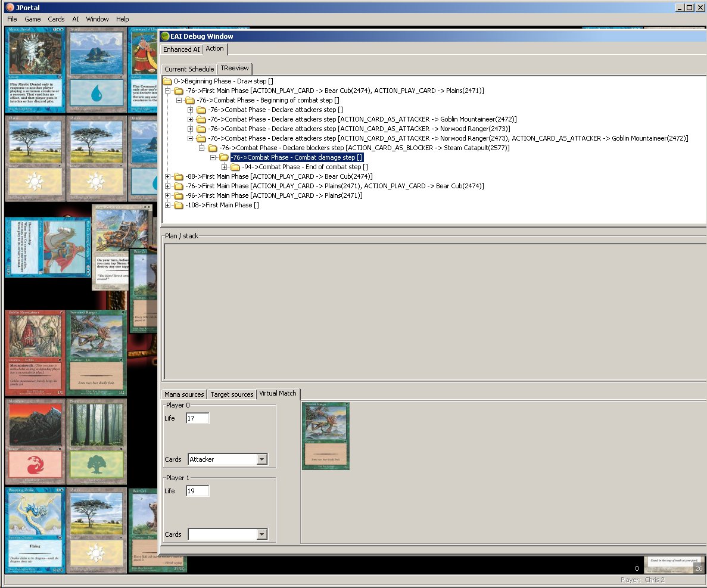
Task: Click folder icon of End of combat step
Action: (235, 167)
